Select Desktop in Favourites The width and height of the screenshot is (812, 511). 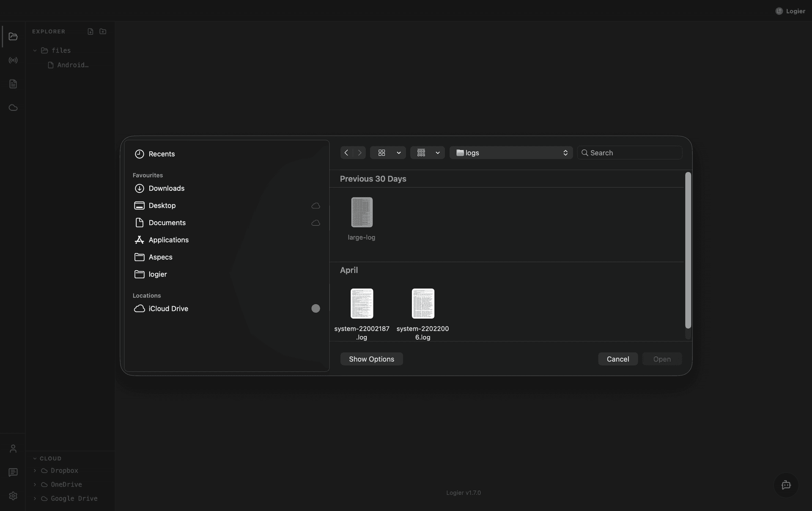(227, 206)
